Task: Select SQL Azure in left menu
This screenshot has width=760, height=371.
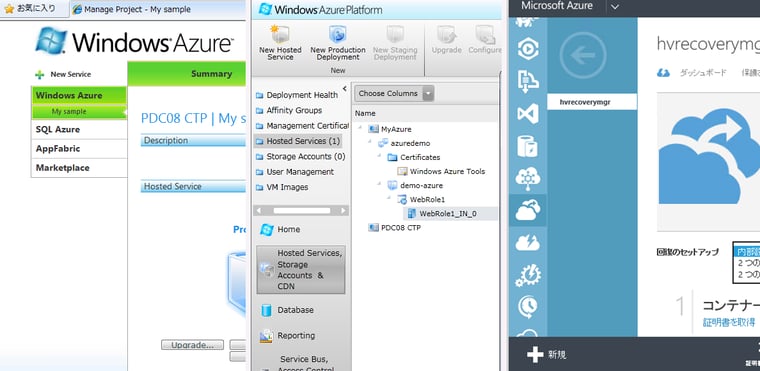Action: click(79, 129)
